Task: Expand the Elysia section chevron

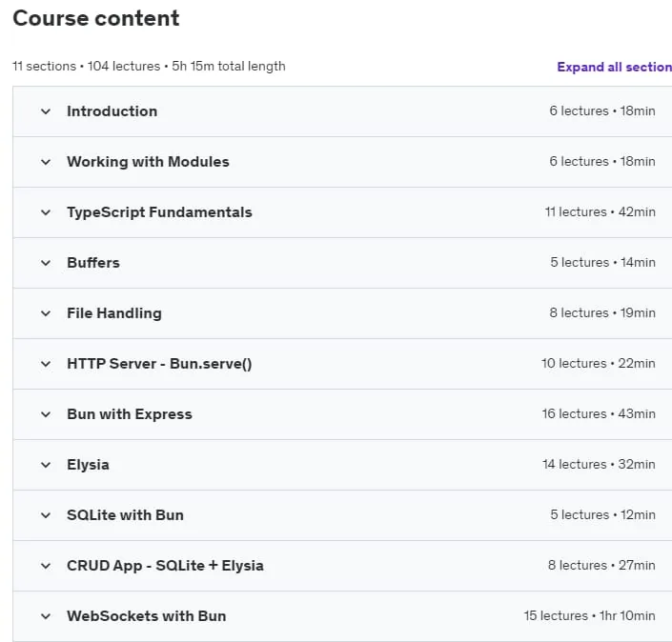Action: click(46, 466)
